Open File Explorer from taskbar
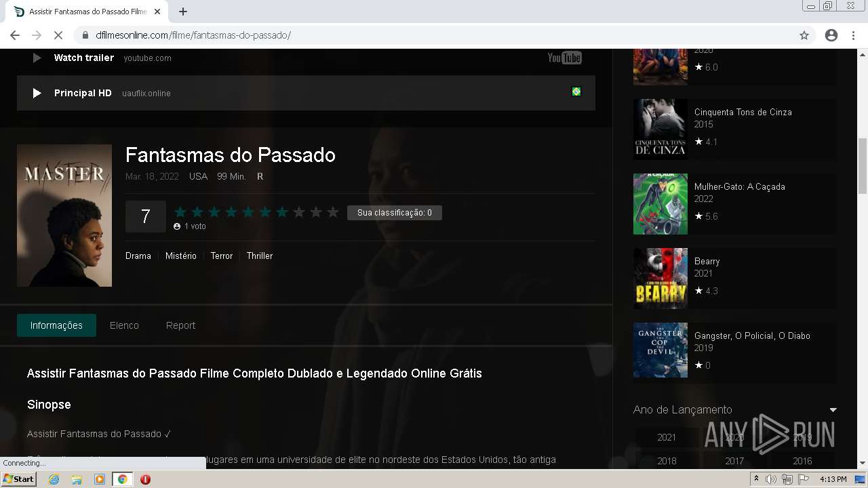 [77, 479]
